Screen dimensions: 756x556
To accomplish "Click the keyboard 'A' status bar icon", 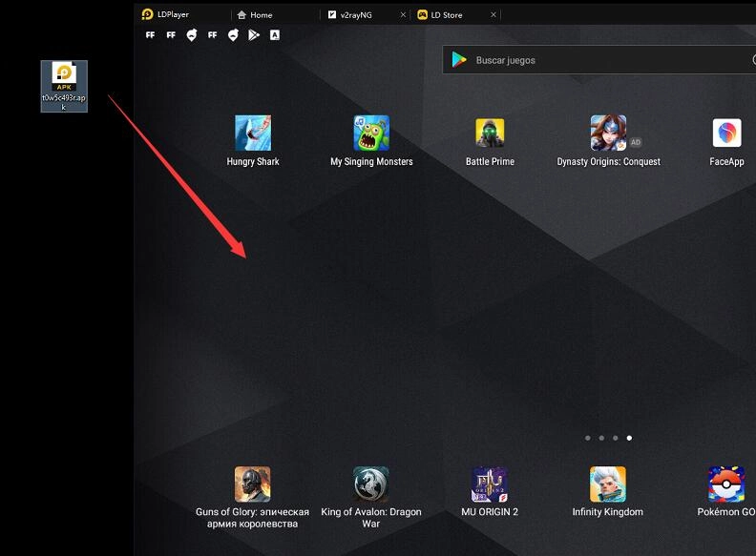I will pyautogui.click(x=274, y=34).
